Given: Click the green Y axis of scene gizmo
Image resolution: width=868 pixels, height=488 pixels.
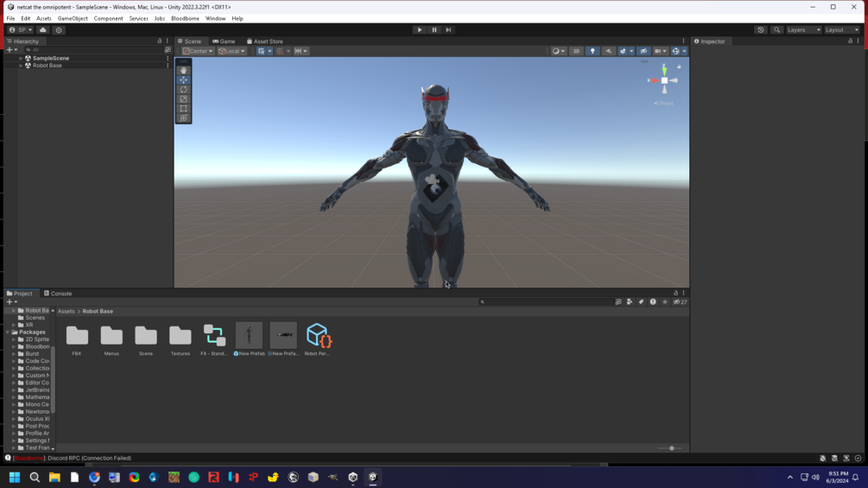Looking at the screenshot, I should (x=664, y=70).
